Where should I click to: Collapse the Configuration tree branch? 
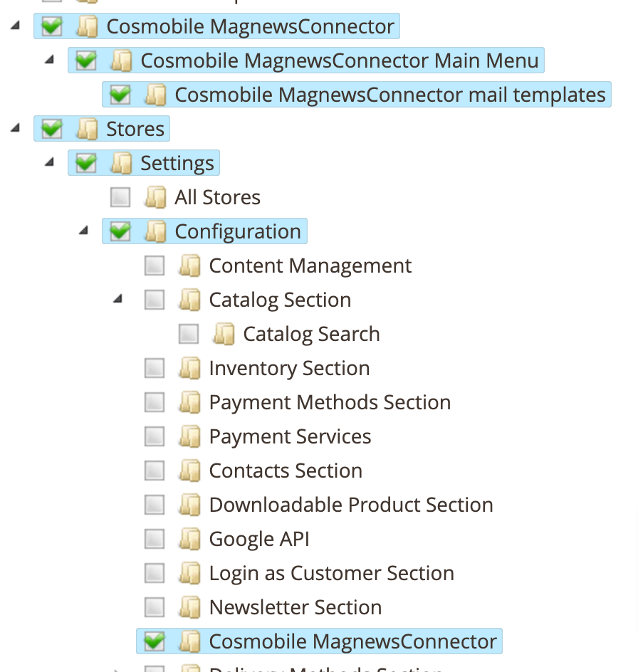pyautogui.click(x=83, y=231)
